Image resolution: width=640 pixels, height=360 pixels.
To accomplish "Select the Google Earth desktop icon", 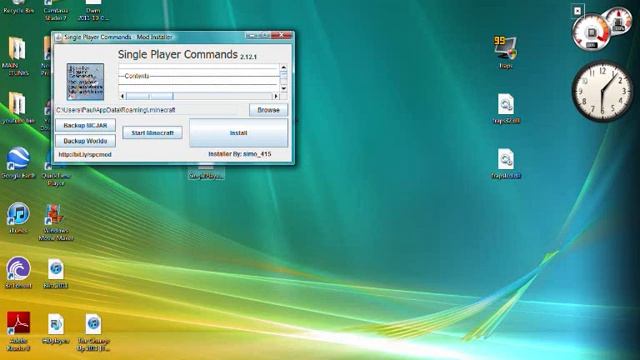I will 18,163.
